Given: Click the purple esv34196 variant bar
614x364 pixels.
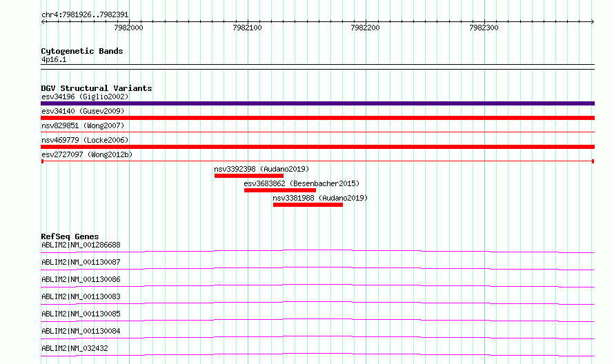Looking at the screenshot, I should click(x=317, y=103).
